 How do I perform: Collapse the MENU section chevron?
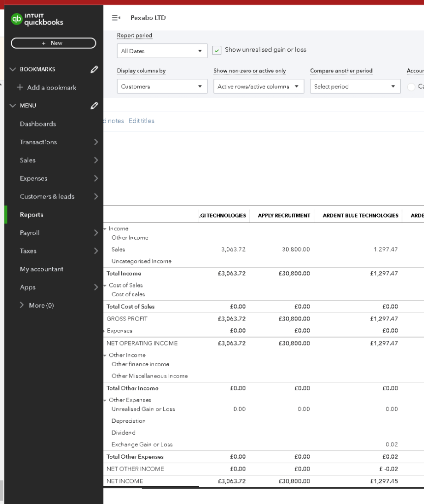[13, 106]
